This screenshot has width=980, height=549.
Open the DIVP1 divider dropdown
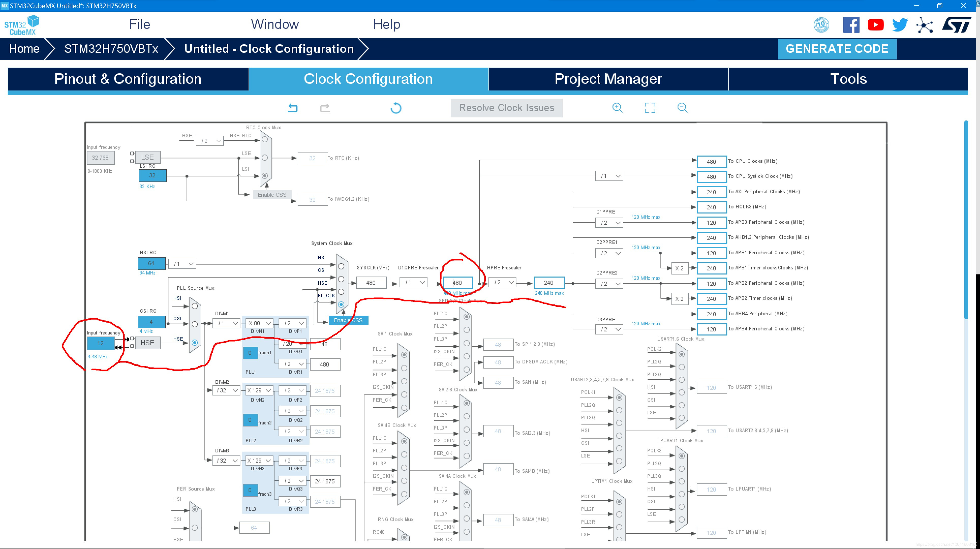click(293, 323)
